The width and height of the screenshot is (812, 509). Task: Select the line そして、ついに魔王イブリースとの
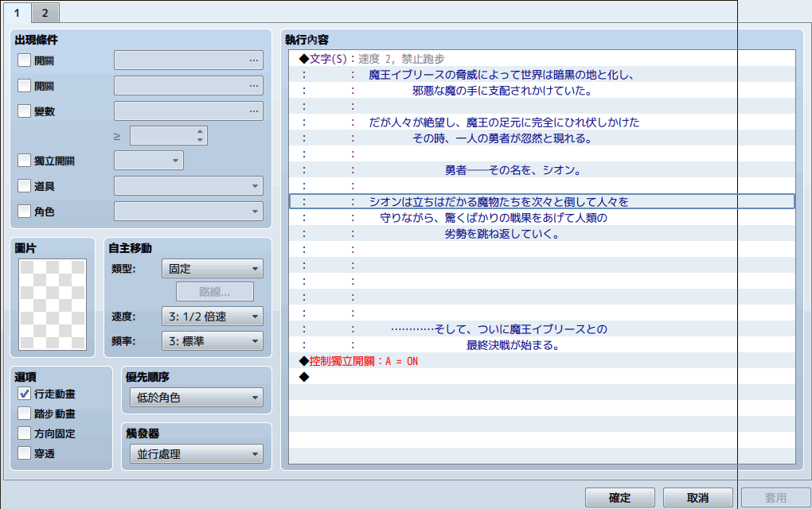(x=541, y=328)
